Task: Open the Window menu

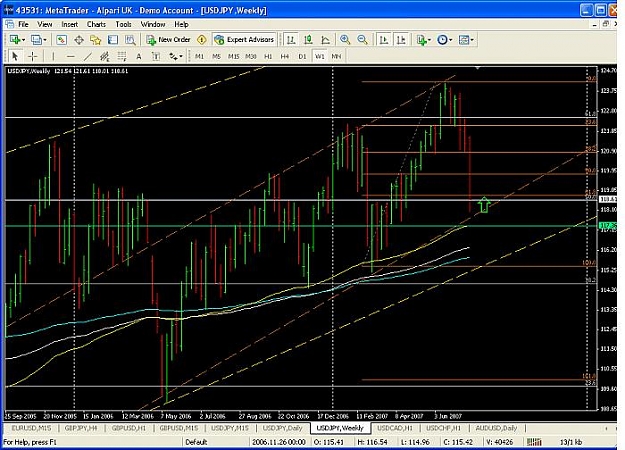Action: pyautogui.click(x=153, y=24)
